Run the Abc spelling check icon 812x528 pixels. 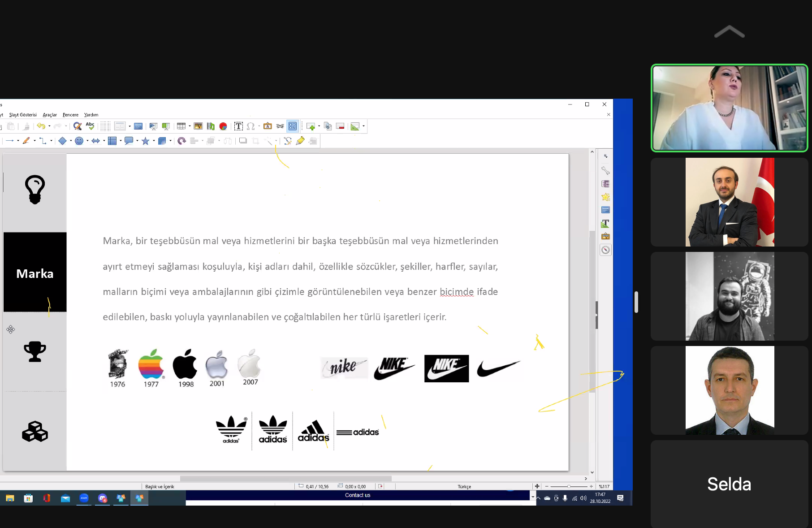(x=90, y=126)
